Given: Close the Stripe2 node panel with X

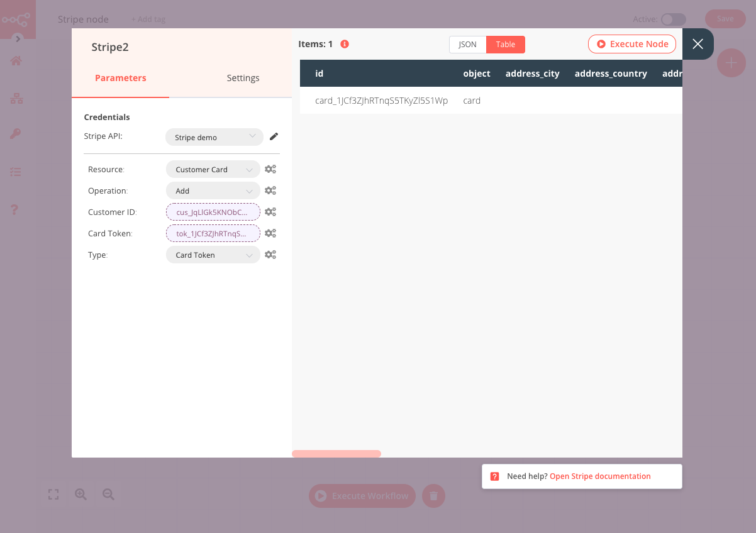Looking at the screenshot, I should (698, 44).
